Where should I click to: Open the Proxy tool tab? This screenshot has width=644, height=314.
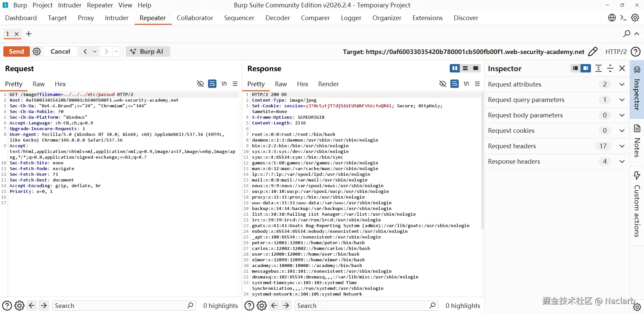(86, 18)
